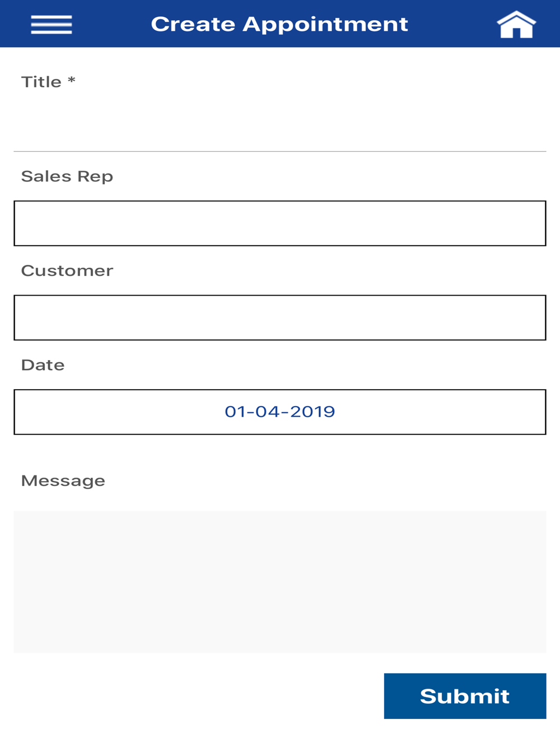Open the hamburger navigation menu
This screenshot has width=560, height=747.
click(x=52, y=25)
